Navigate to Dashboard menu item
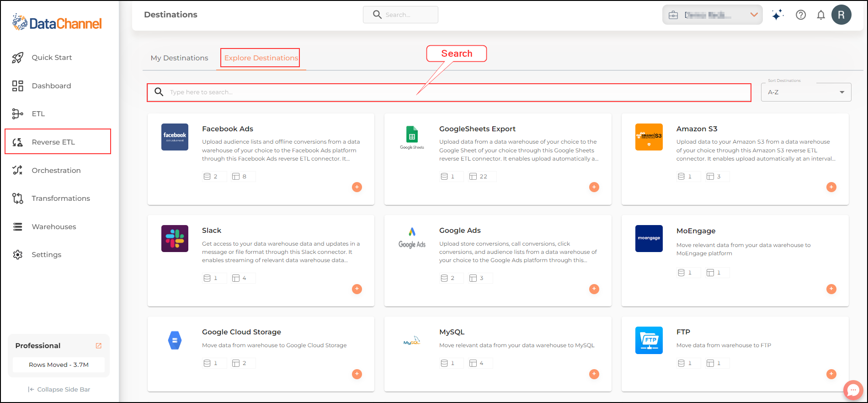 51,86
